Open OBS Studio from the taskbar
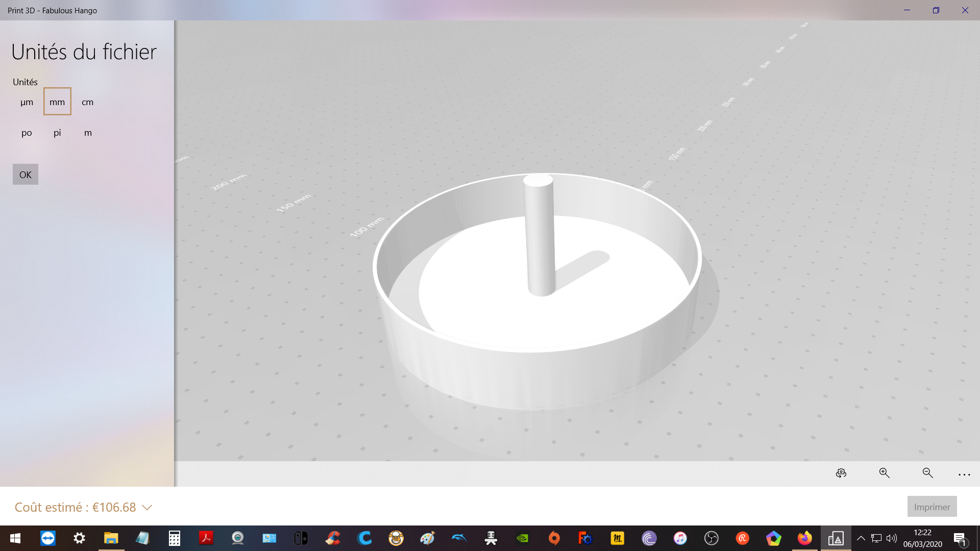Screen dimensions: 980x551 [x=711, y=538]
